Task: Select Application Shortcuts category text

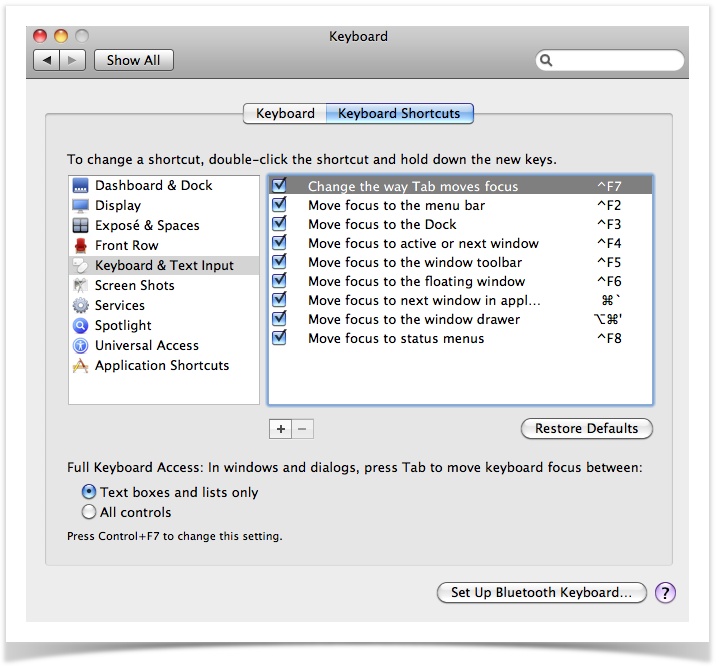Action: pyautogui.click(x=162, y=366)
